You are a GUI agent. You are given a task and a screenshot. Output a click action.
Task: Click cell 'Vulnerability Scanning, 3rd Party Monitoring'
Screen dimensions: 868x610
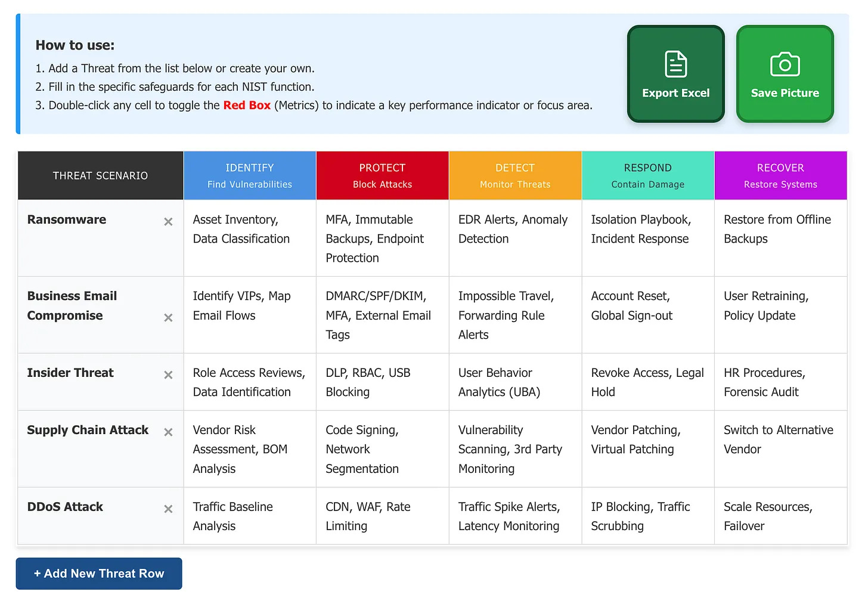[x=515, y=449]
